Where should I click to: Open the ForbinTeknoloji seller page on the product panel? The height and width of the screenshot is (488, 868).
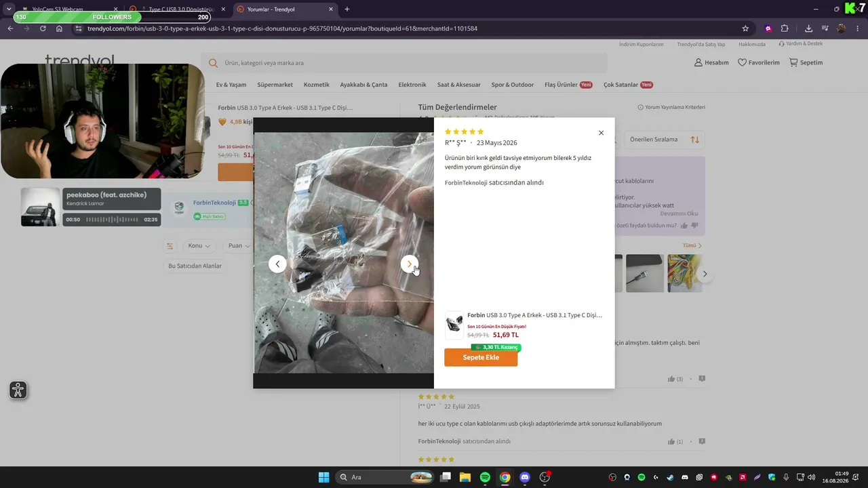point(214,203)
